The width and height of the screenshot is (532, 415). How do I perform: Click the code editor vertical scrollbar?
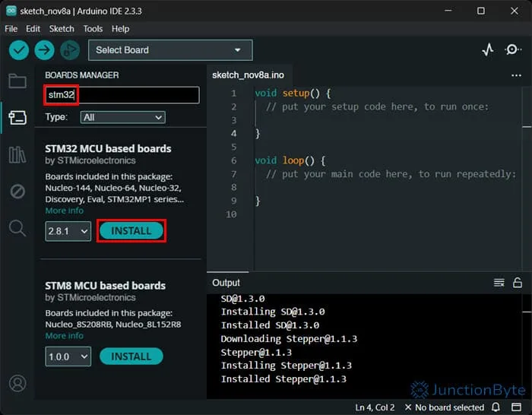[x=527, y=179]
